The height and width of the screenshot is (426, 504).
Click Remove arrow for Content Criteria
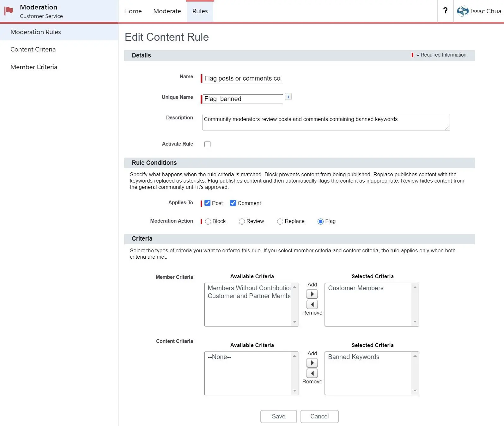pos(312,373)
